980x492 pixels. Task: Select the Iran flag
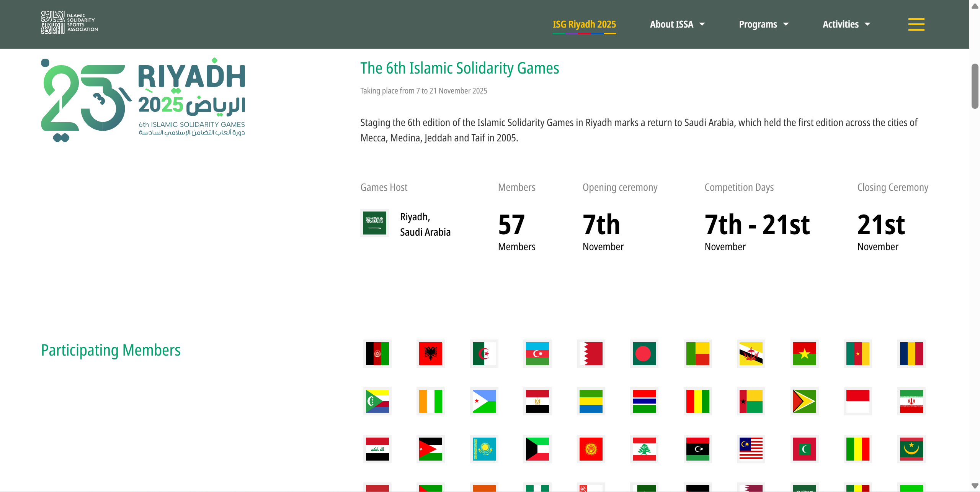tap(911, 401)
